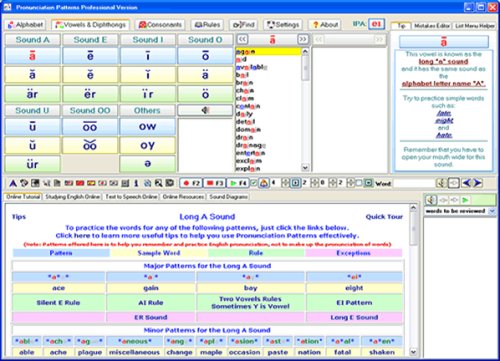
Task: Open the Sound Diagrams tab
Action: point(228,197)
